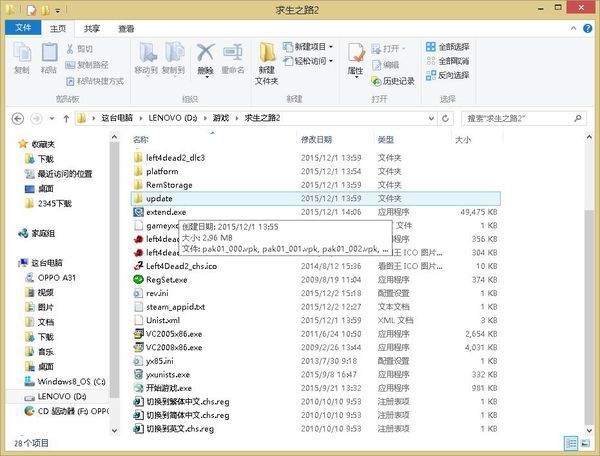
Task: Click Paste shortcut (粘贴快捷方式)
Action: (x=95, y=81)
